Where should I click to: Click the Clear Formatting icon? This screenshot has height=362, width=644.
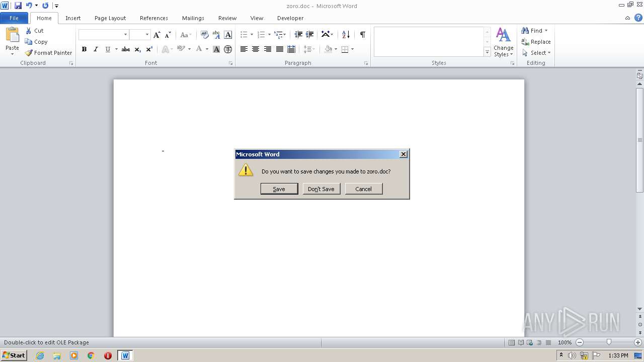click(x=204, y=35)
